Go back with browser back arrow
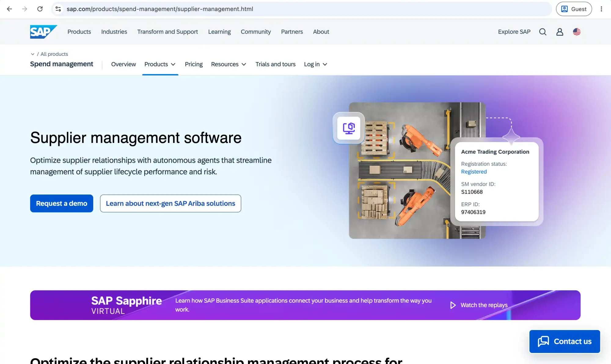611x364 pixels. coord(9,9)
